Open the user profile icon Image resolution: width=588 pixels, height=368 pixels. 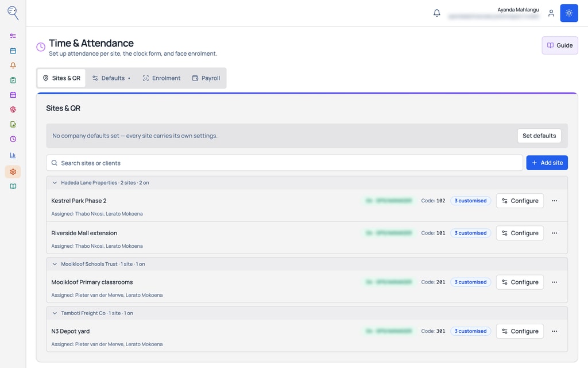tap(551, 13)
